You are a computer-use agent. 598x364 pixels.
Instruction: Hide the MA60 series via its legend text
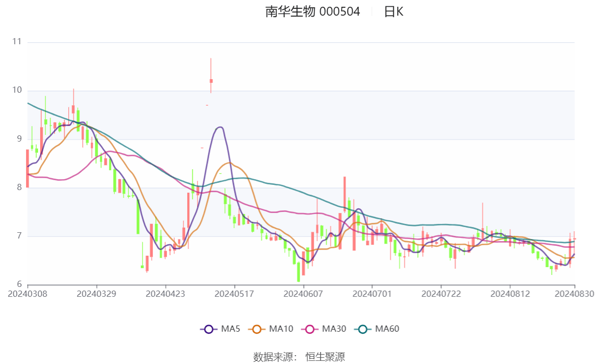tap(387, 329)
